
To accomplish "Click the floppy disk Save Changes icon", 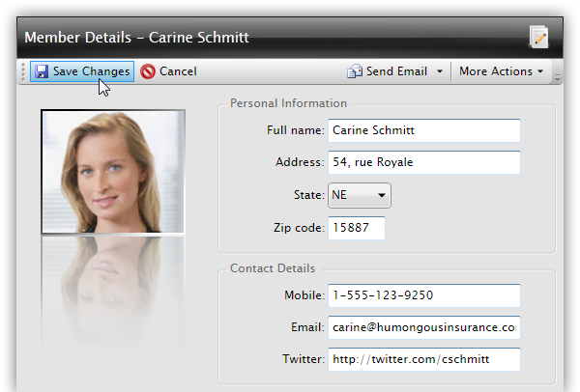I will tap(42, 71).
